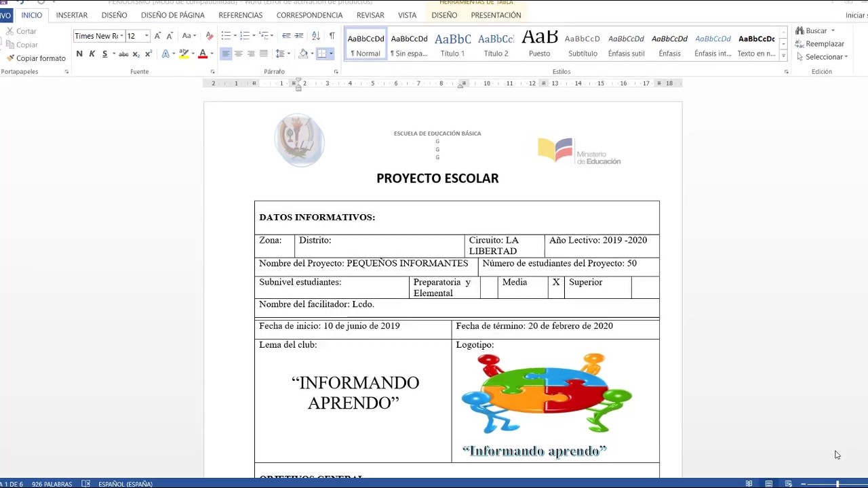Align text left

click(x=226, y=54)
